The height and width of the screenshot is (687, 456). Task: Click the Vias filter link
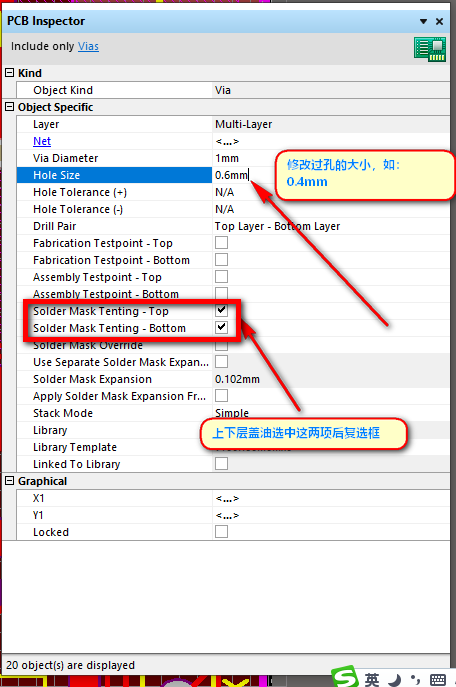click(x=88, y=46)
